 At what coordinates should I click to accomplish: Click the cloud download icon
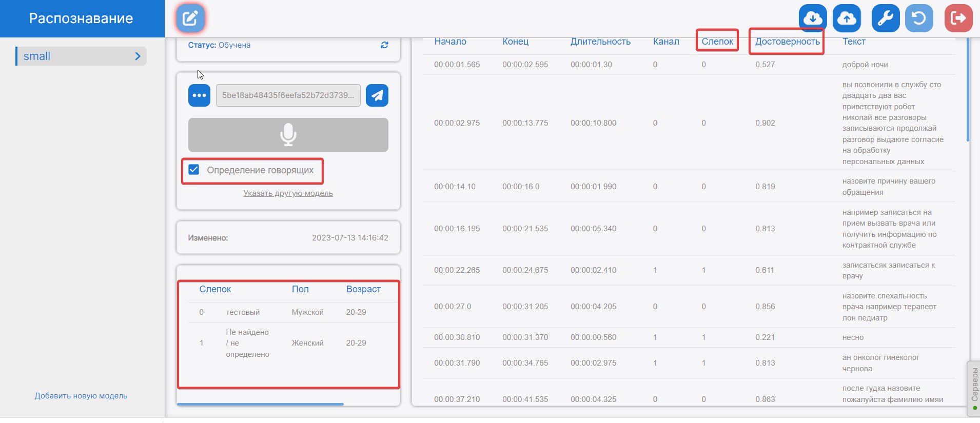(x=813, y=18)
